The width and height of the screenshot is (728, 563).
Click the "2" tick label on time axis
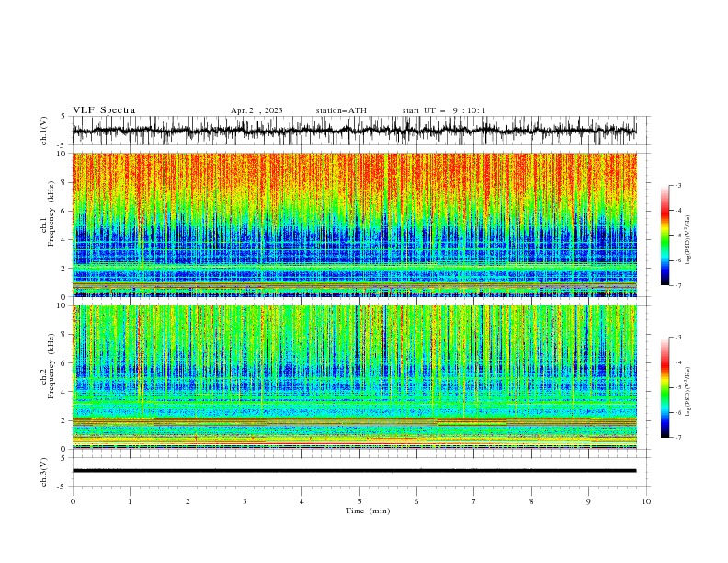[x=188, y=501]
